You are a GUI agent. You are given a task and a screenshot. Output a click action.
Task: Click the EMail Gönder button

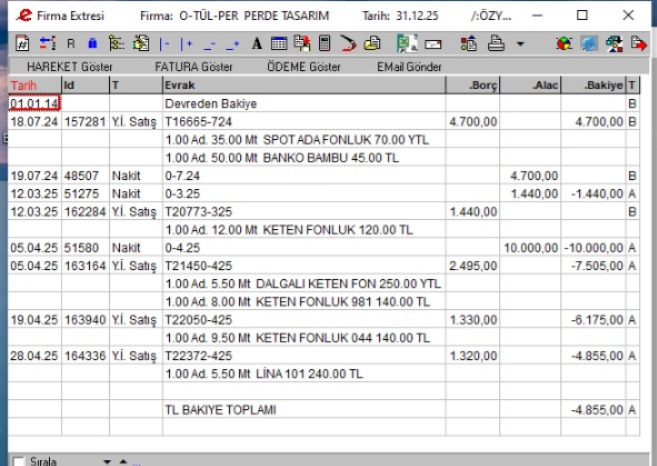coord(410,67)
